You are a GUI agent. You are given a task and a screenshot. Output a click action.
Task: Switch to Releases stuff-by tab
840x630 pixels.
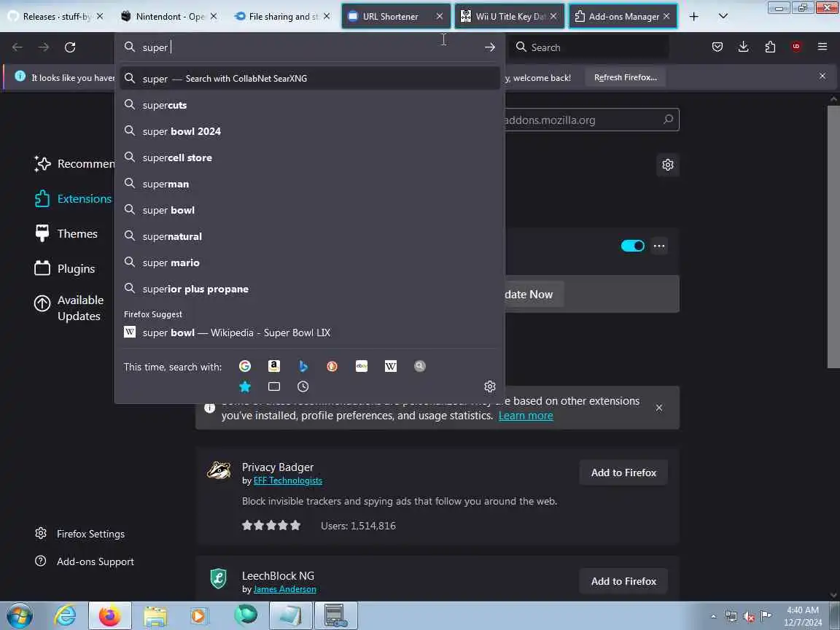click(x=55, y=17)
